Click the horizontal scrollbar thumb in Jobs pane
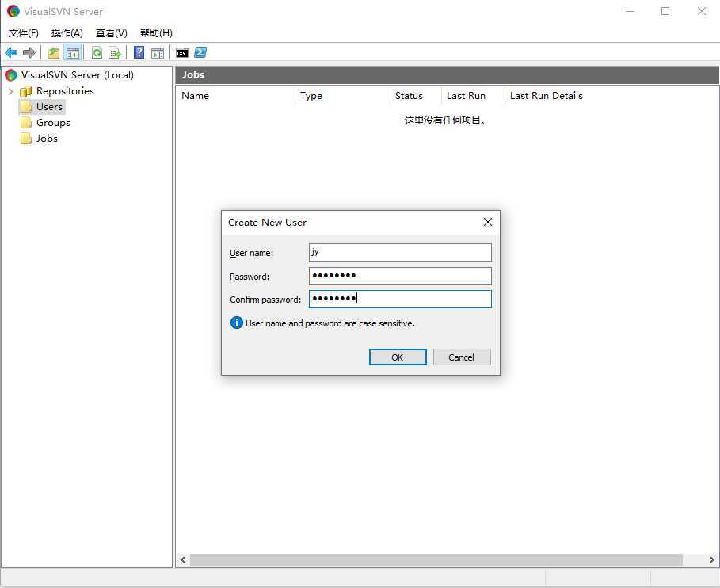Viewport: 720px width, 588px height. point(436,559)
